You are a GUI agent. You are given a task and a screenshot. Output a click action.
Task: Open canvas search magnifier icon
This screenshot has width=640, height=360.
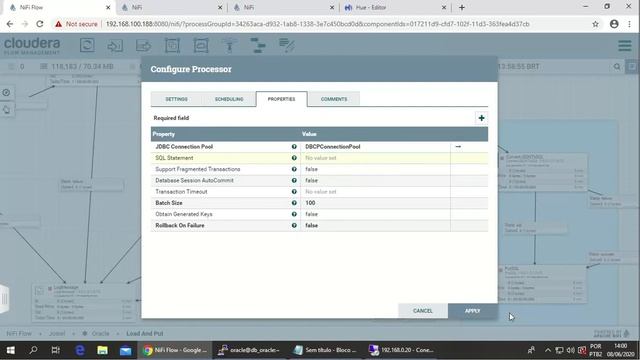617,67
